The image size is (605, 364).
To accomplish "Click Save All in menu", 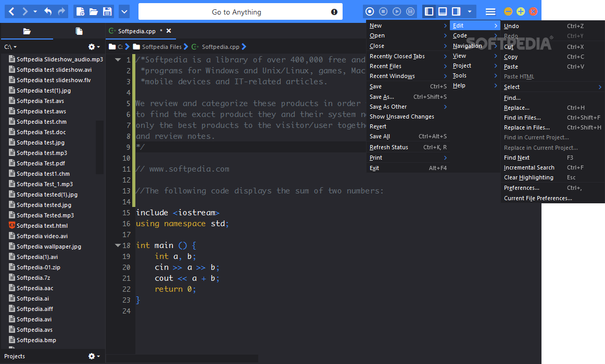I will (408, 136).
